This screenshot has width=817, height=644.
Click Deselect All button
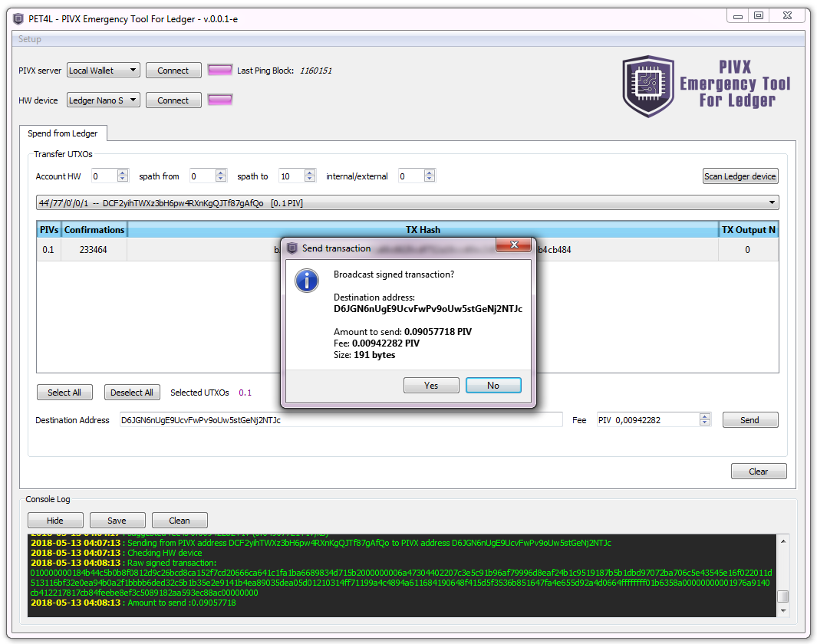[x=132, y=392]
